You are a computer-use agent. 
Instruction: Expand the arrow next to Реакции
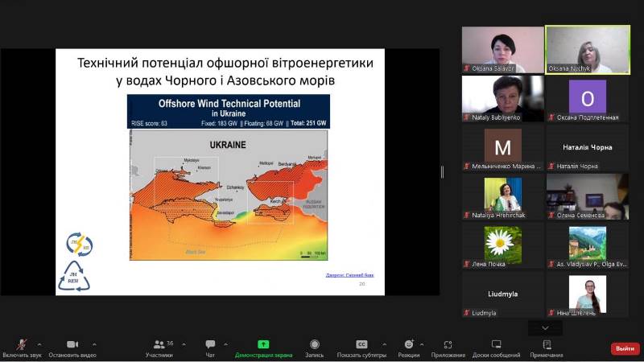click(x=422, y=344)
